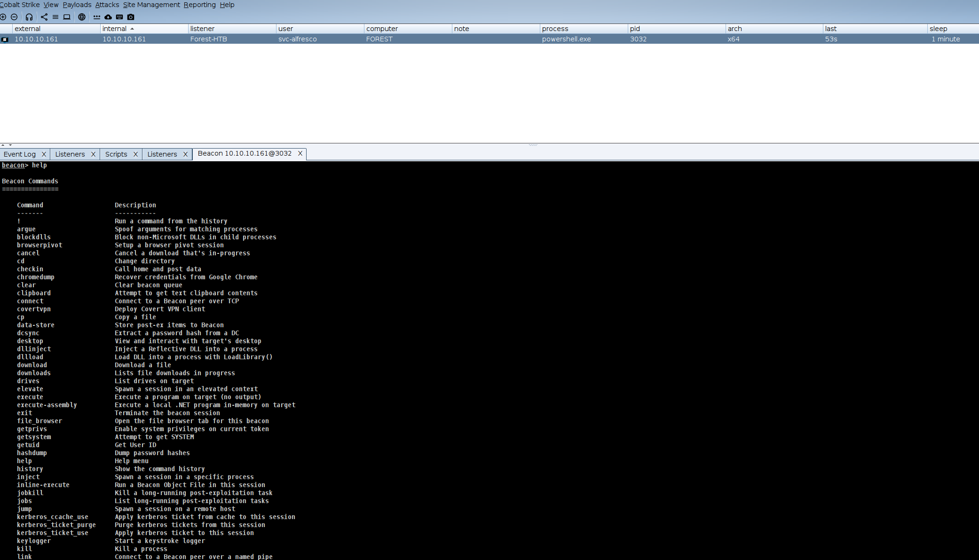The image size is (979, 560).
Task: Sort sessions by internal column header
Action: tap(115, 29)
